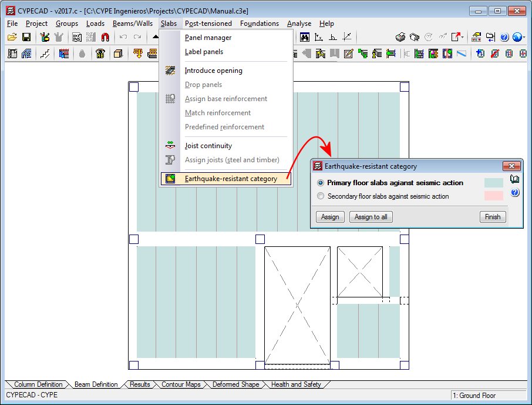Viewport: 532px width, 405px height.
Task: Switch to the Contour Maps tab
Action: point(181,384)
